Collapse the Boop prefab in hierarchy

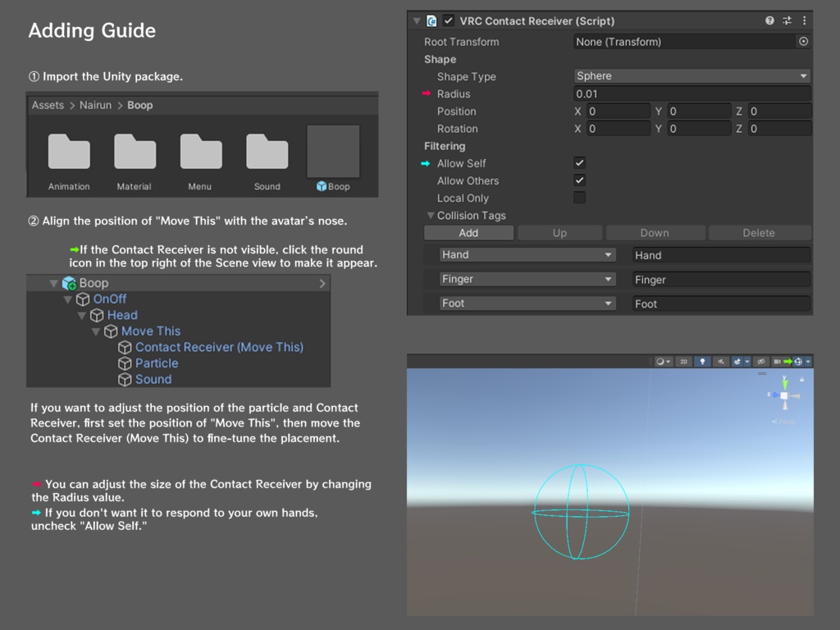[x=53, y=283]
